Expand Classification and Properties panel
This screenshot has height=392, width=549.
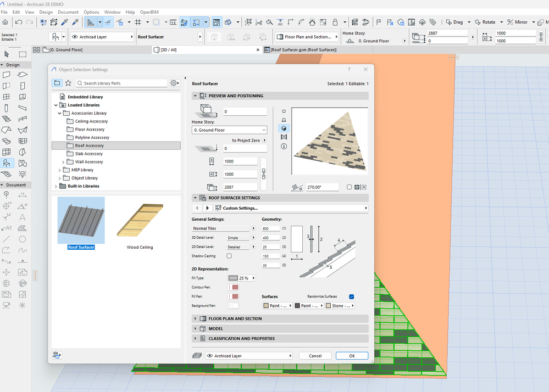click(196, 339)
